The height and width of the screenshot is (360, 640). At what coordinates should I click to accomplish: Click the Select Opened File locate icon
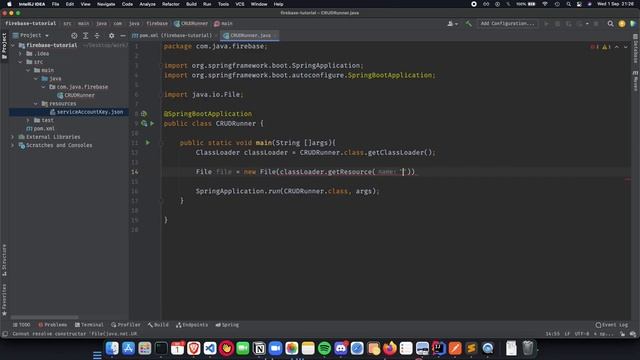pyautogui.click(x=74, y=36)
